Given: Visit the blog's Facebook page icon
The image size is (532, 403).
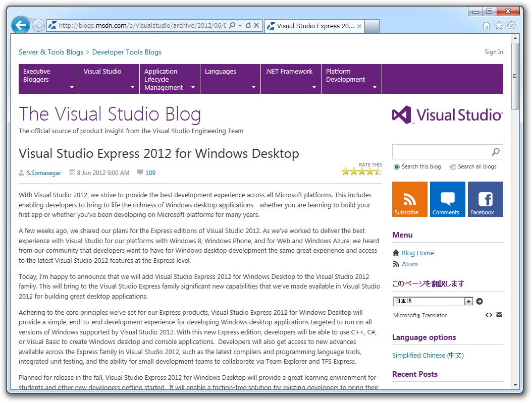Looking at the screenshot, I should (485, 199).
